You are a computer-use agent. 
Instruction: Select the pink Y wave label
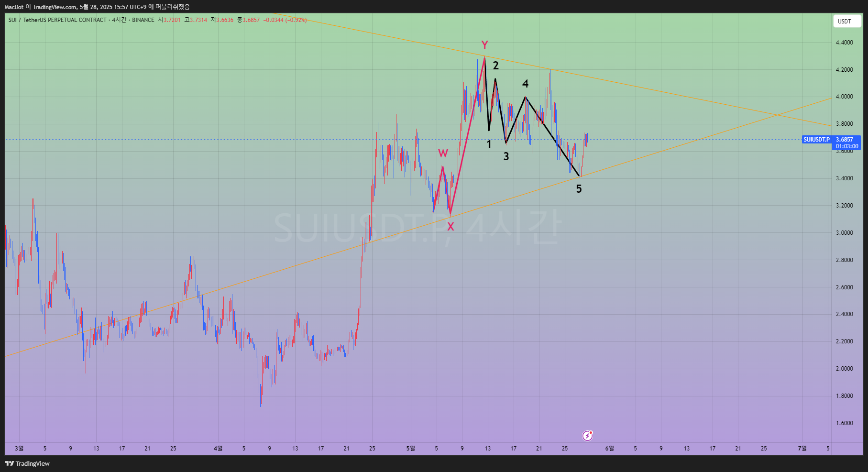484,45
